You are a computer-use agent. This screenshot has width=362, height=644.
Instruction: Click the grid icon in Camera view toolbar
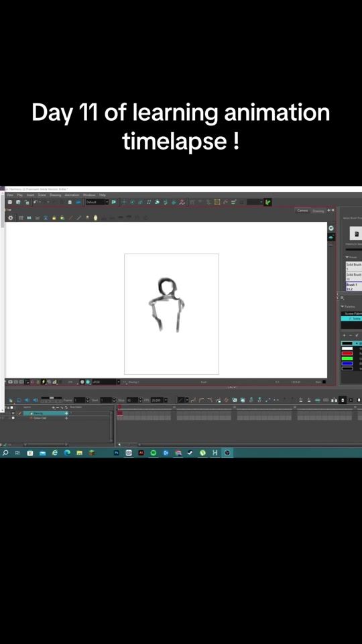(x=21, y=217)
